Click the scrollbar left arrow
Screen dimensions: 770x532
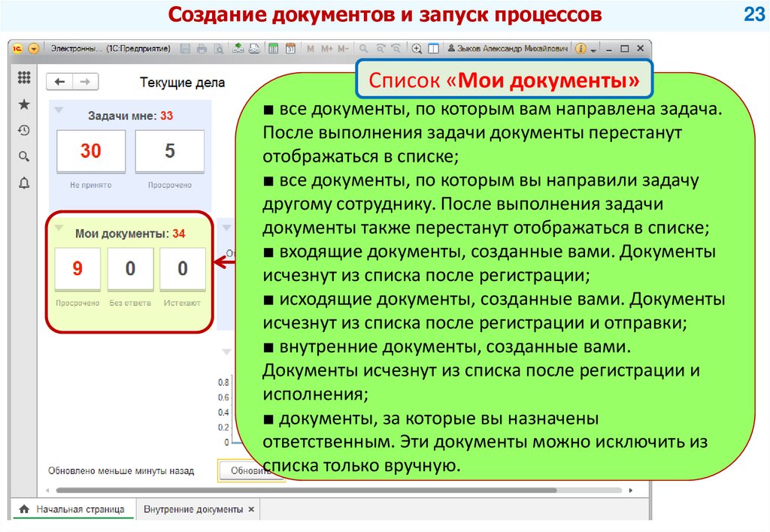[x=47, y=490]
